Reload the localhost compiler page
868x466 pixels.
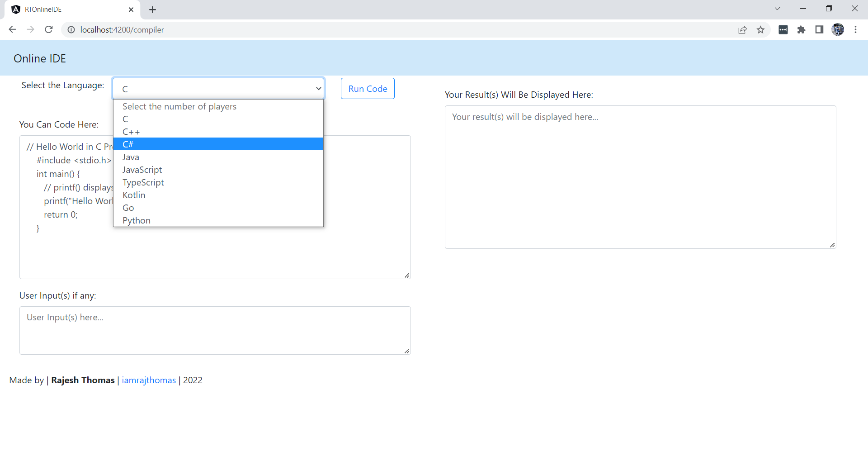pos(49,29)
